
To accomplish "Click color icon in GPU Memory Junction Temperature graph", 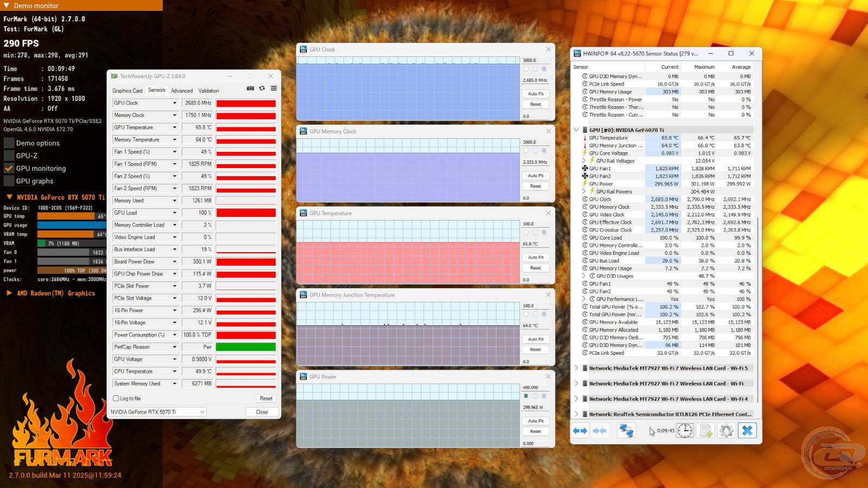I will click(544, 314).
